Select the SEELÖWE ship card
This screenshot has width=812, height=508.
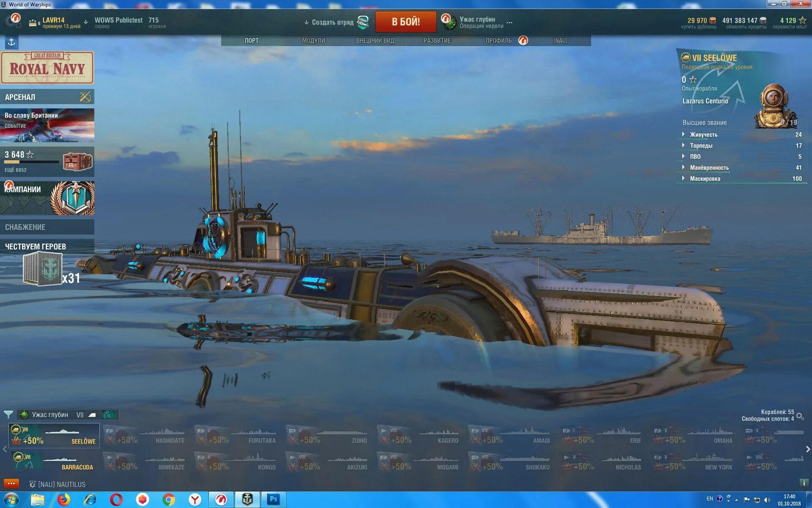coord(54,436)
